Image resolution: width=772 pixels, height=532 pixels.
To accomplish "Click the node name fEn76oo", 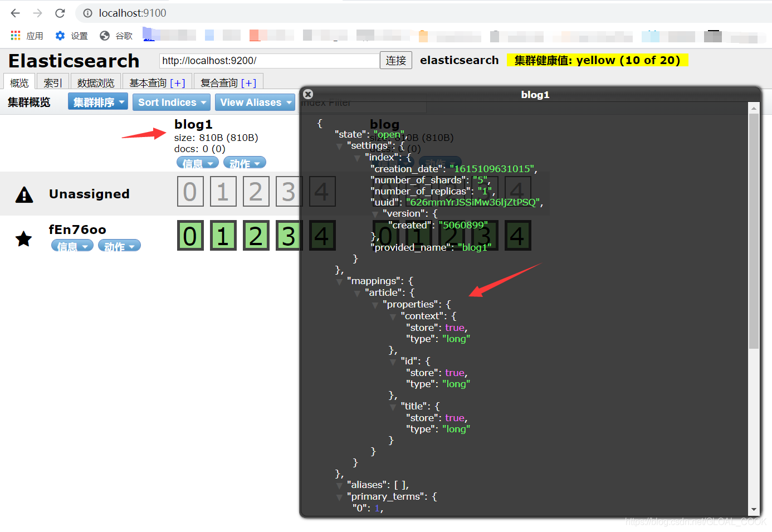I will tap(77, 230).
